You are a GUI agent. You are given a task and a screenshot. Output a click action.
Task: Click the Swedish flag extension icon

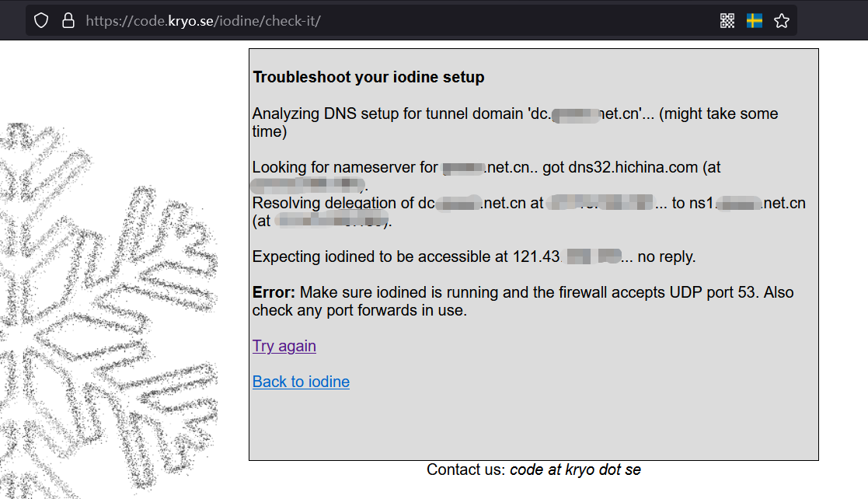coord(754,21)
